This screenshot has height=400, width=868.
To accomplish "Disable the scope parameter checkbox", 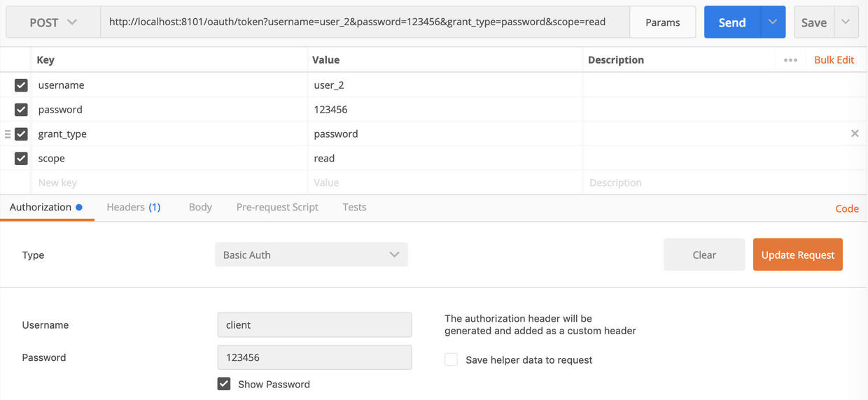I will point(21,159).
